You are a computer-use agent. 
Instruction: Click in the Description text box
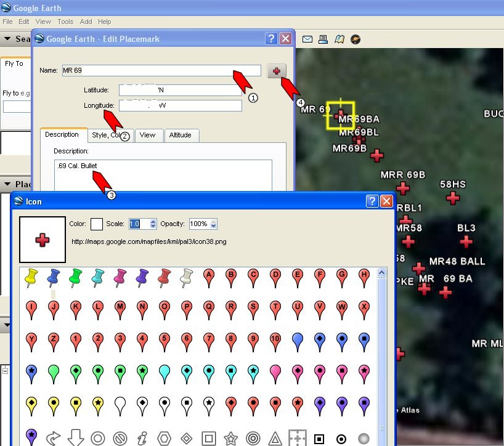pyautogui.click(x=163, y=176)
